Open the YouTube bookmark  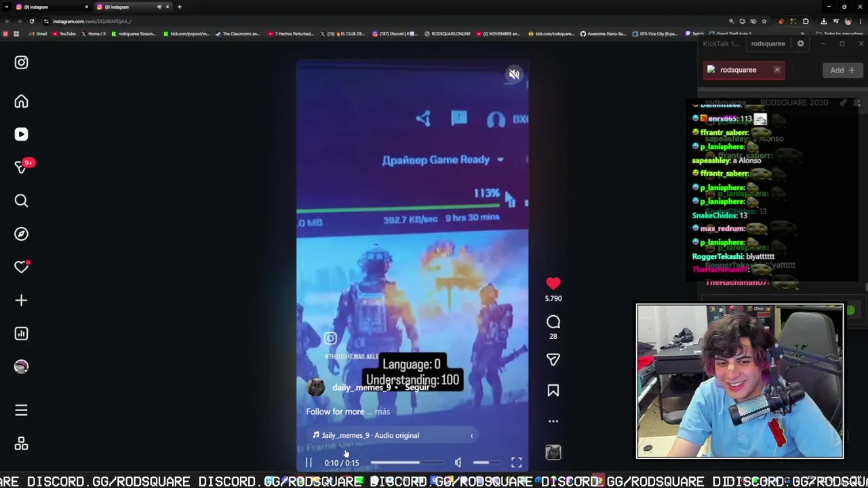tap(64, 33)
